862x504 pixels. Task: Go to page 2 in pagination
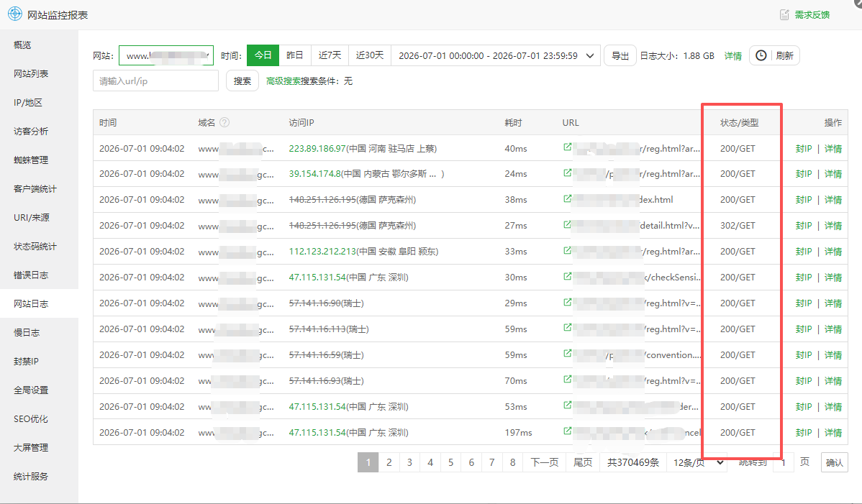[x=389, y=463]
